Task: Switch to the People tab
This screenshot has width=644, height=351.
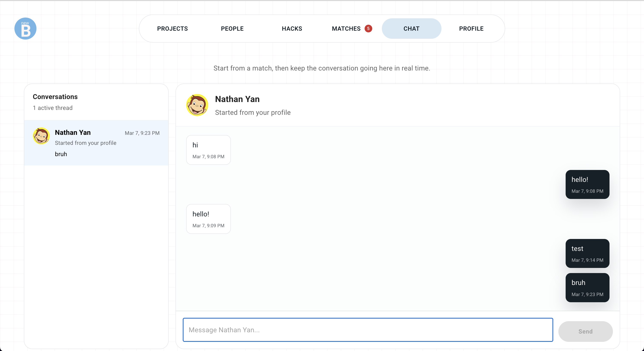Action: coord(232,29)
